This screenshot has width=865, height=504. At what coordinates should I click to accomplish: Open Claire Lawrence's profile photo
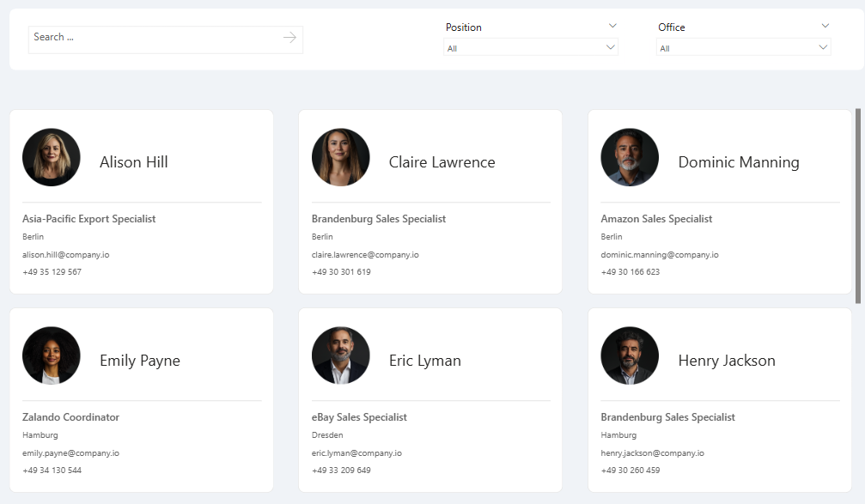tap(340, 157)
